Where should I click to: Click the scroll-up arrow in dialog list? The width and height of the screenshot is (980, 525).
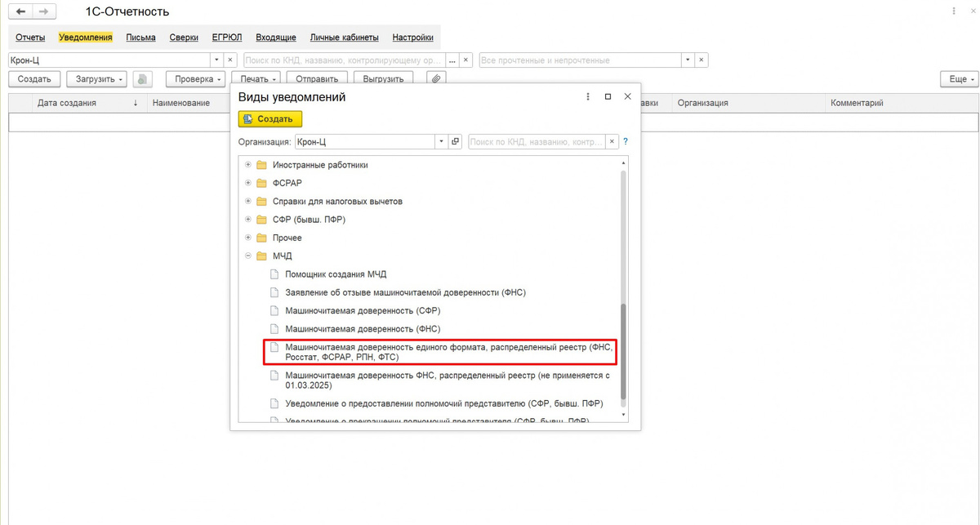[624, 163]
